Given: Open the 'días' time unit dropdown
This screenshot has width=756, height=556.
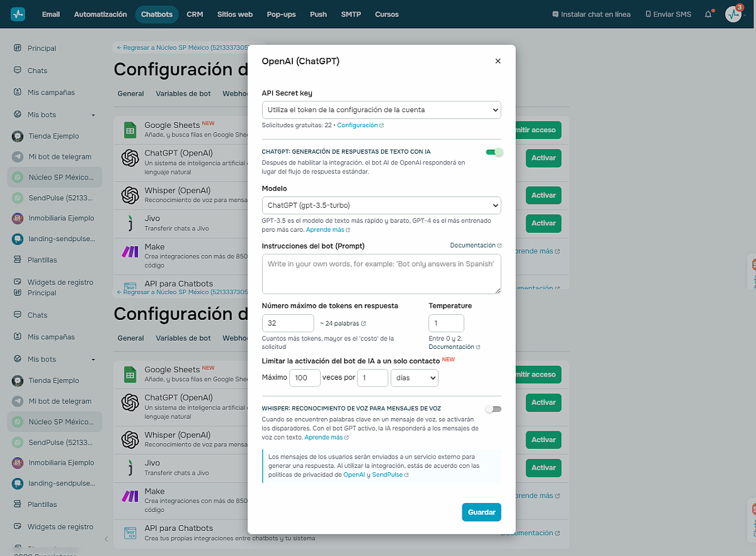Looking at the screenshot, I should click(415, 378).
